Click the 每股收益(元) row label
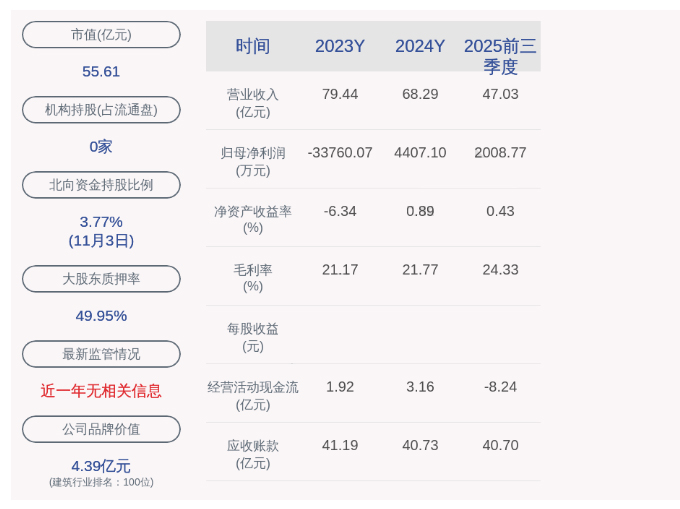The image size is (680, 509). [253, 337]
